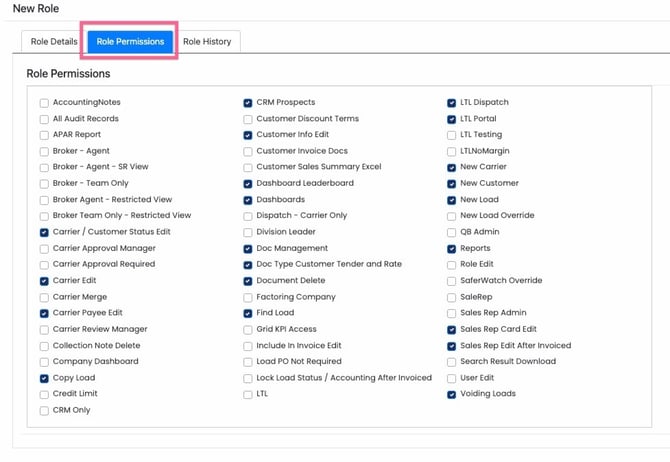670x462 pixels.
Task: Enable the AccountingNotes permission checkbox
Action: click(44, 103)
